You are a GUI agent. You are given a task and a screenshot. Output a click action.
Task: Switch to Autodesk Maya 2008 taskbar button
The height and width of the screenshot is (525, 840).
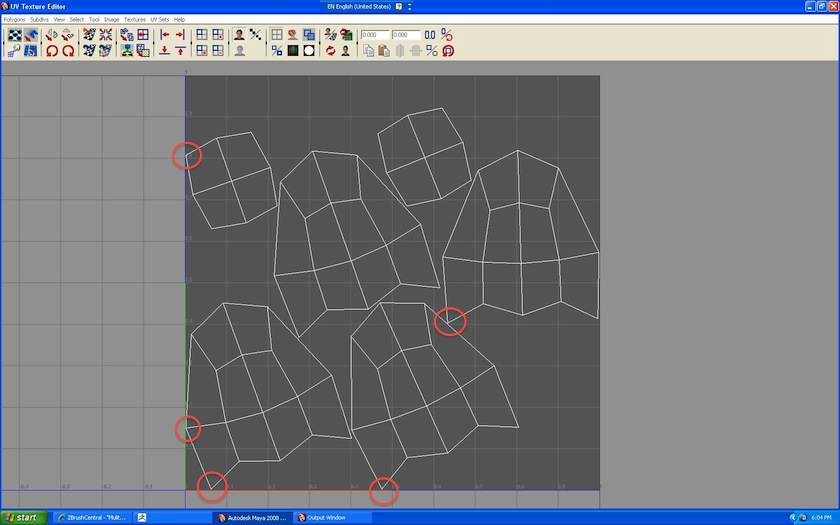(x=253, y=517)
